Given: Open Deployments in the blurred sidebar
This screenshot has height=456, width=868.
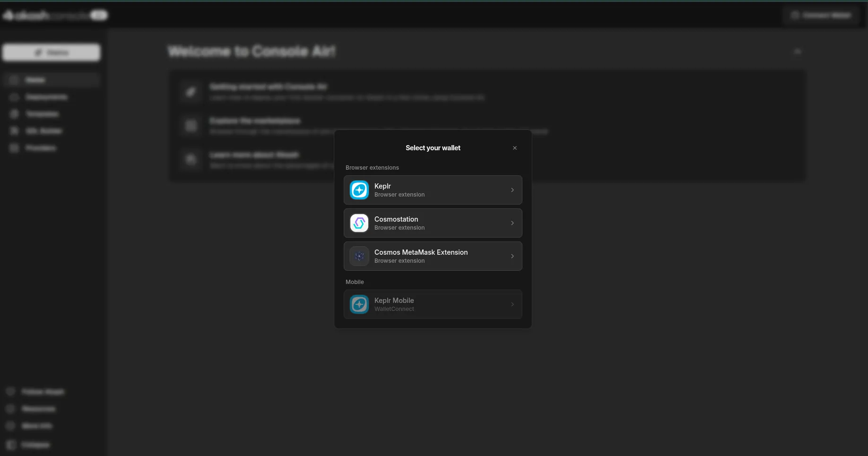Looking at the screenshot, I should [52, 97].
